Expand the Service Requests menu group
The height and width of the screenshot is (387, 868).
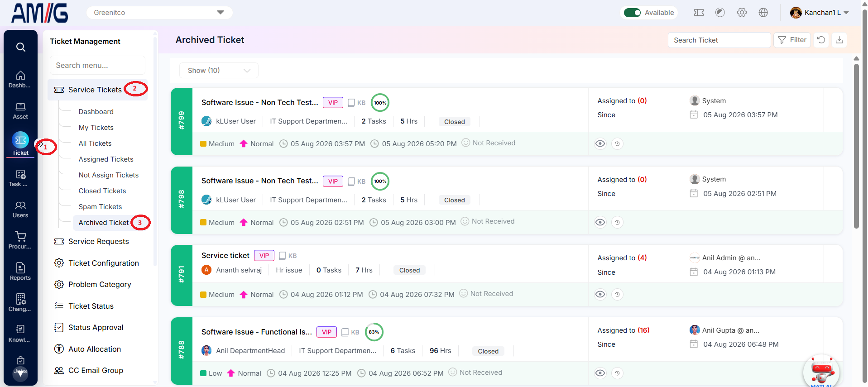pos(98,242)
